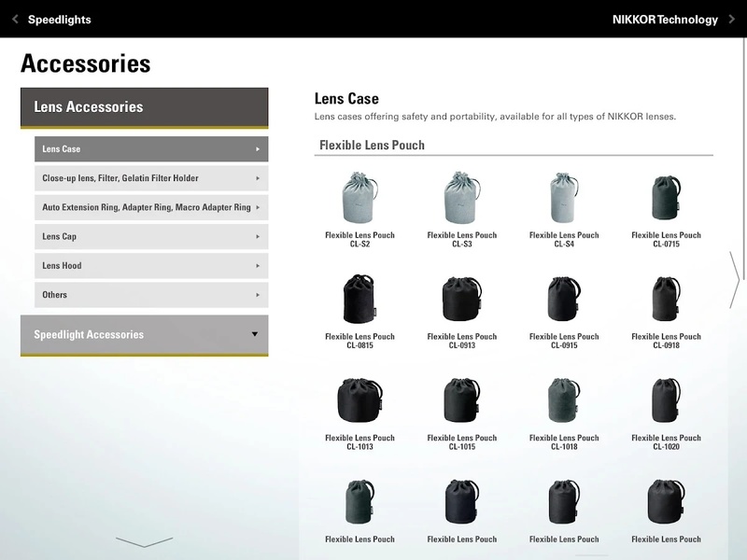Image resolution: width=747 pixels, height=560 pixels.
Task: Click the arrow on the Lens Hood row
Action: [x=258, y=266]
